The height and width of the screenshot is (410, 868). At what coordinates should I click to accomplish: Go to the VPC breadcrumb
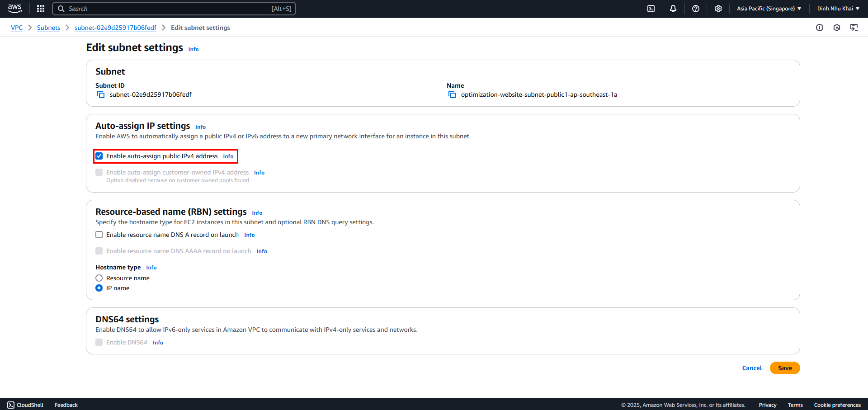tap(17, 28)
